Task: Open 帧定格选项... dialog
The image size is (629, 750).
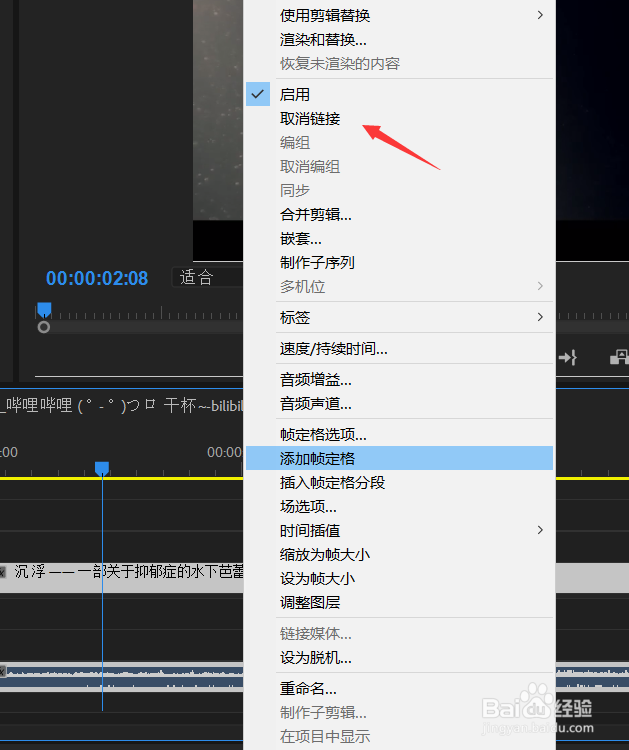Action: (399, 434)
